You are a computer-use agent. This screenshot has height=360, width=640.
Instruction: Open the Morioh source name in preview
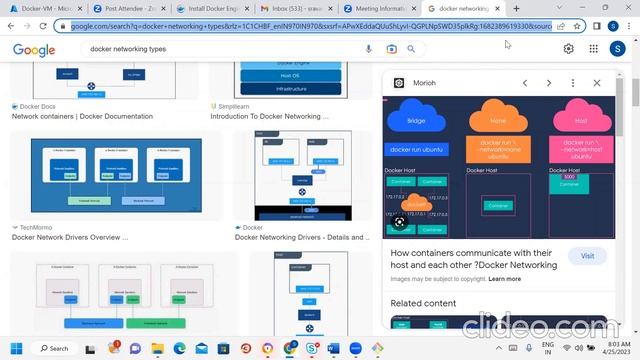[x=424, y=83]
